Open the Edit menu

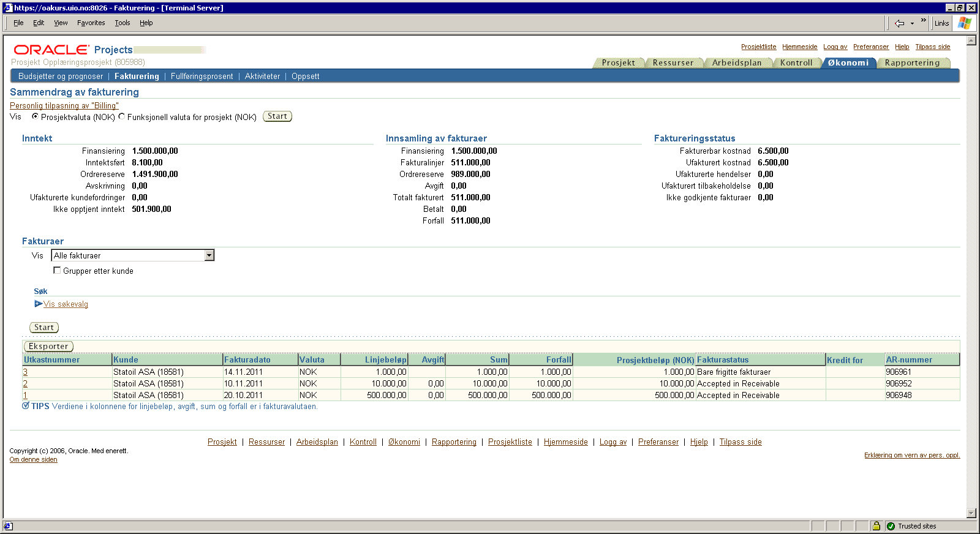click(39, 23)
